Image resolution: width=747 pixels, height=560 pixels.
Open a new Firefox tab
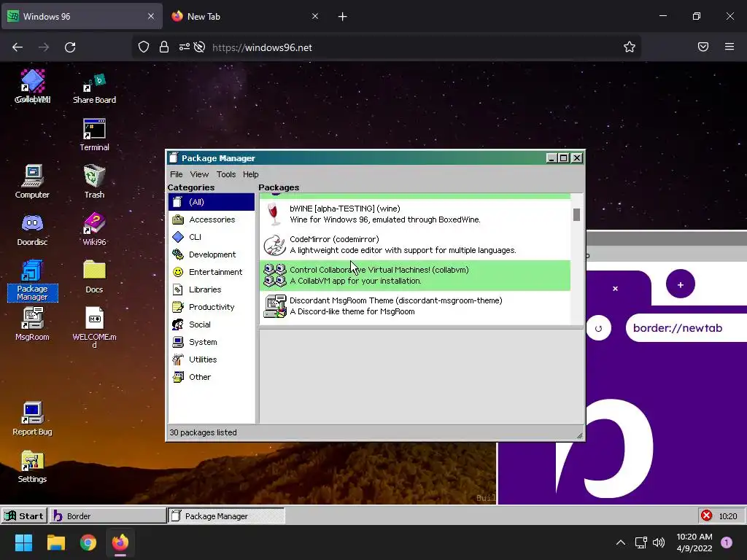[342, 17]
